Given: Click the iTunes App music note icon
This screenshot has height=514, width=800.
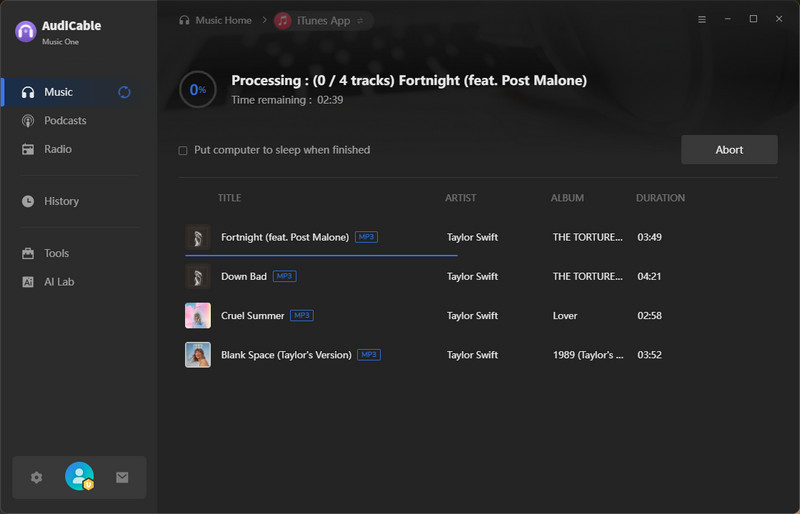Looking at the screenshot, I should point(283,21).
